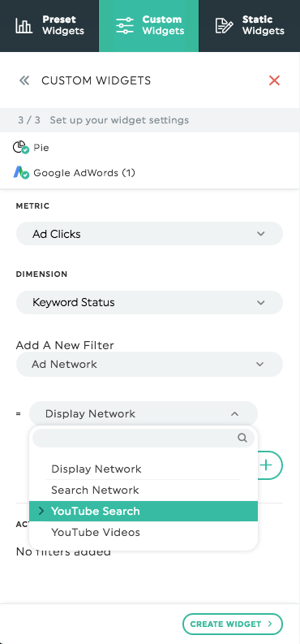Switch to the Preset Widgets tab
300x644 pixels.
[x=49, y=26]
